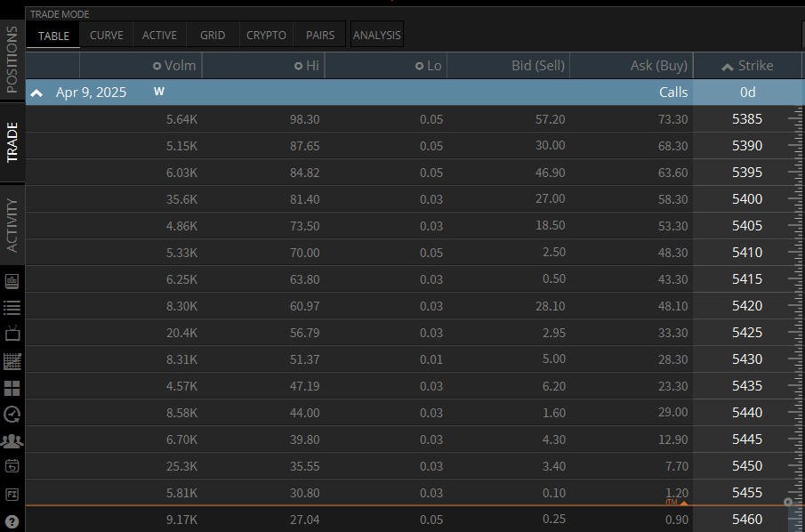Toggle the circle beside Volm column header
The height and width of the screenshot is (532, 805).
click(x=157, y=66)
